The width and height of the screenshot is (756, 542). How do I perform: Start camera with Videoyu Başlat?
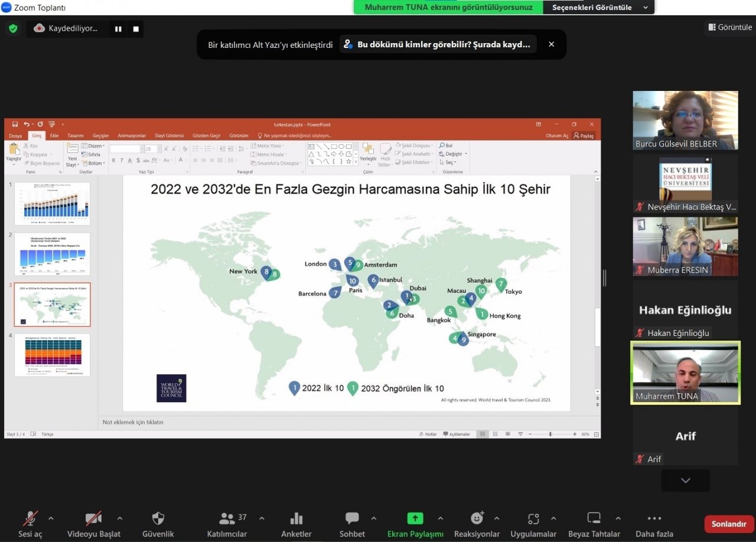(x=93, y=519)
